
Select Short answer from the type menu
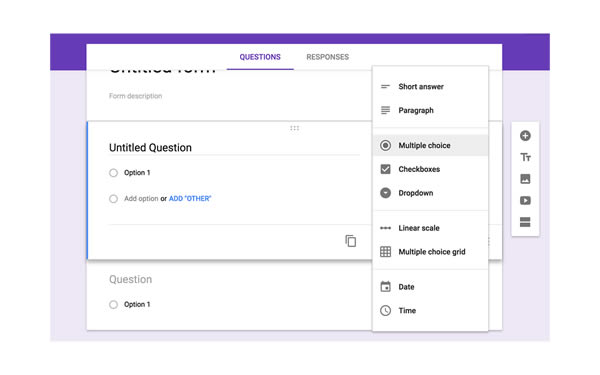coord(430,86)
